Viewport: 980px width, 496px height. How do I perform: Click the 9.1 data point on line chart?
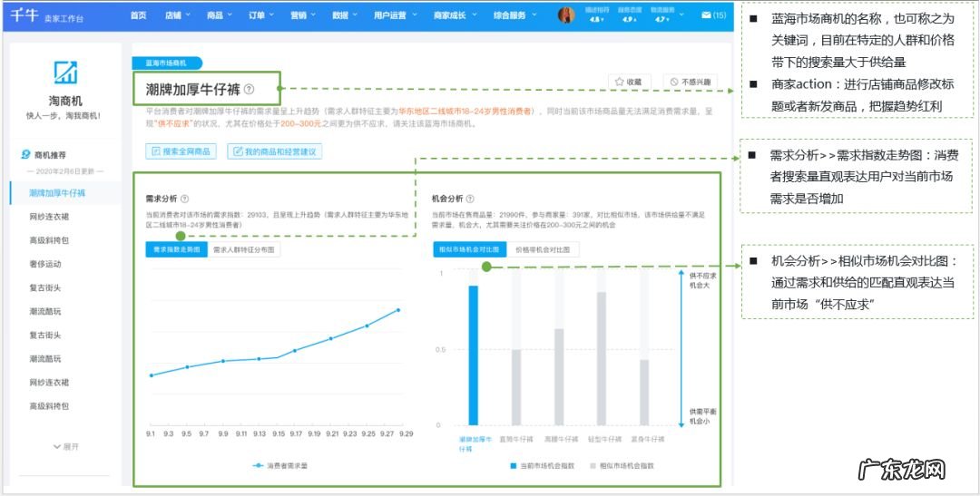(x=152, y=375)
